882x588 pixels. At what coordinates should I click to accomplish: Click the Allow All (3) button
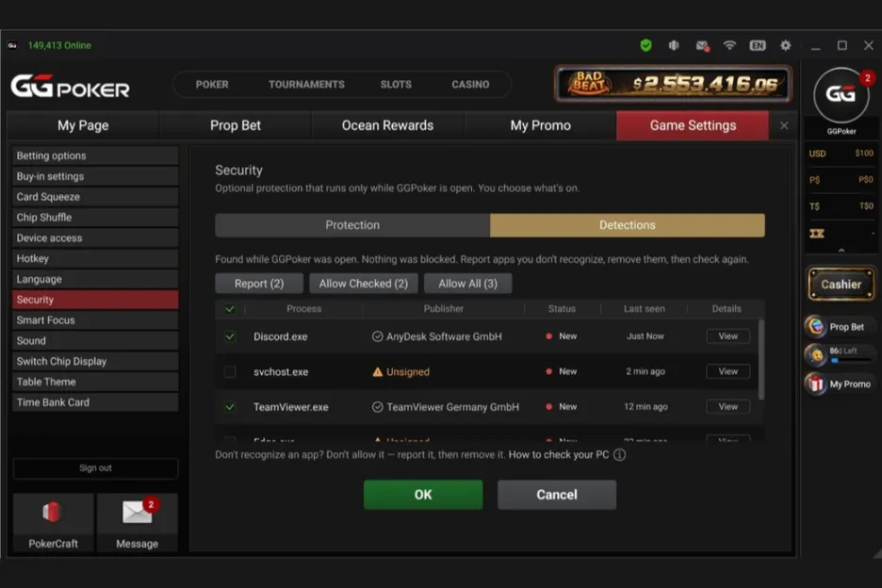coord(468,284)
